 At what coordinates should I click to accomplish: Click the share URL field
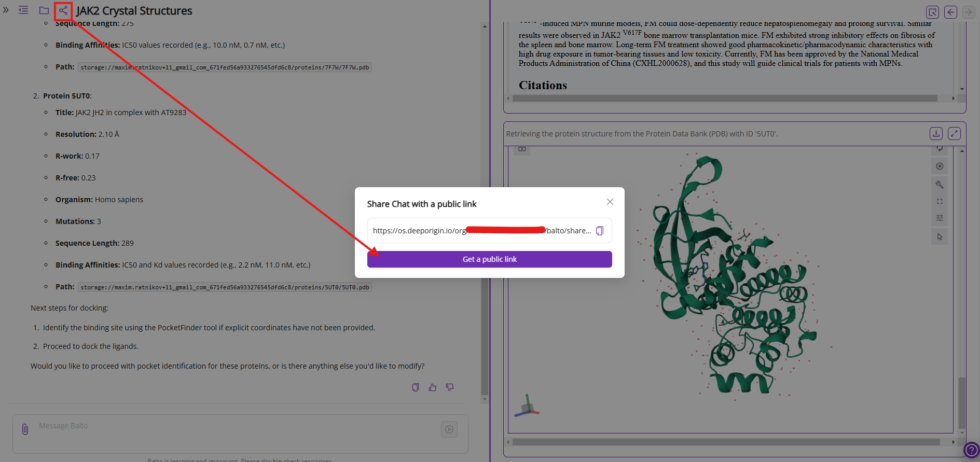489,231
